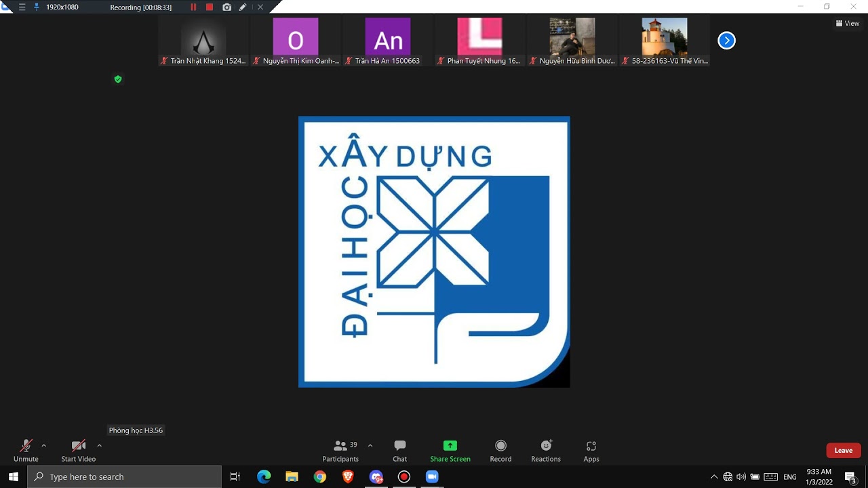
Task: Open the touch keyboard tray icon
Action: pyautogui.click(x=770, y=477)
